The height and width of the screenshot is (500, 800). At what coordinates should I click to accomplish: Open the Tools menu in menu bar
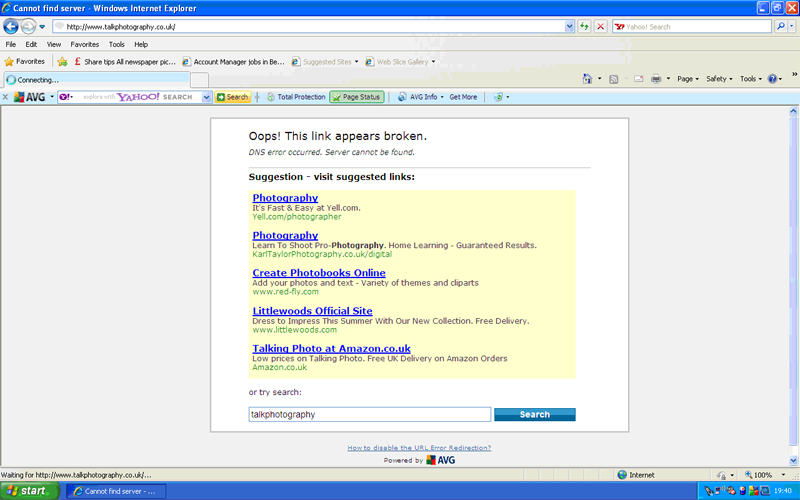click(x=116, y=44)
